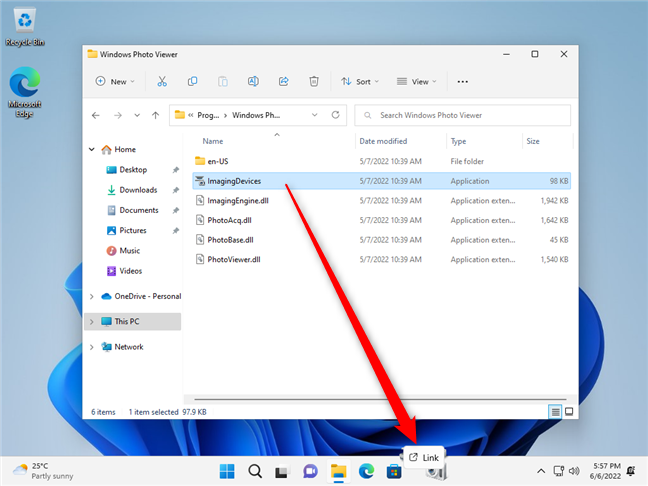Open Microsoft Edge desktop shortcut
This screenshot has height=486, width=648.
25,92
